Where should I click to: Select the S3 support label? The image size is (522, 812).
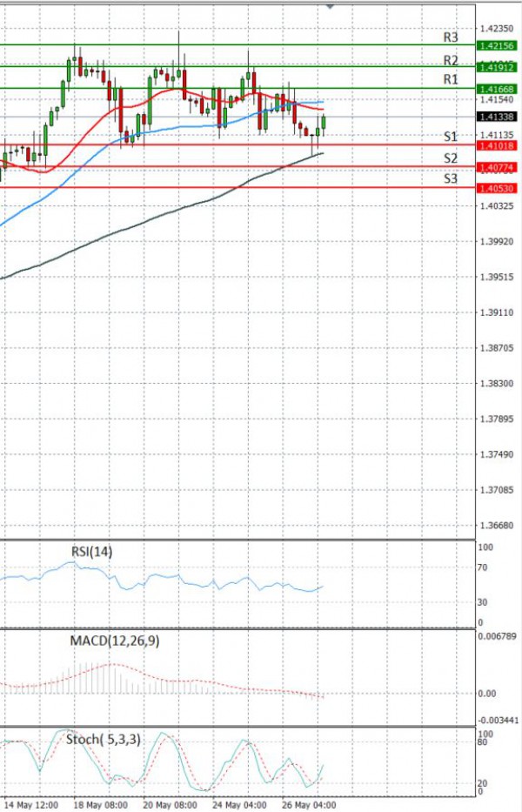[451, 178]
